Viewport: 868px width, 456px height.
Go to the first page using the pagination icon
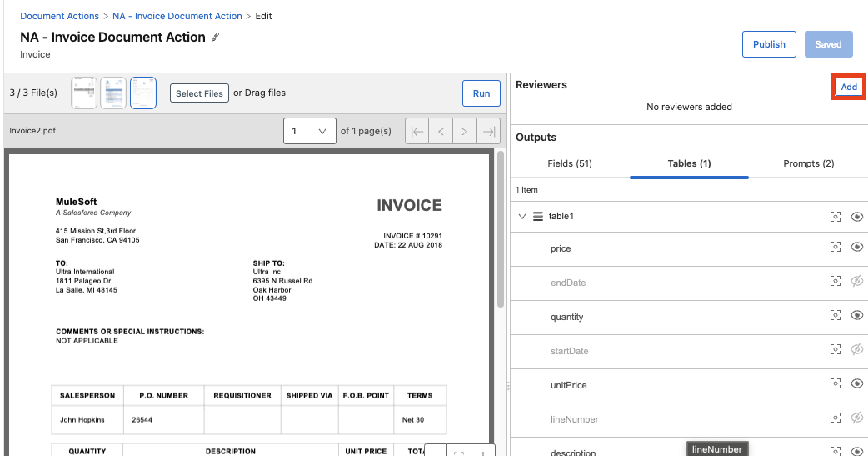[x=417, y=132]
